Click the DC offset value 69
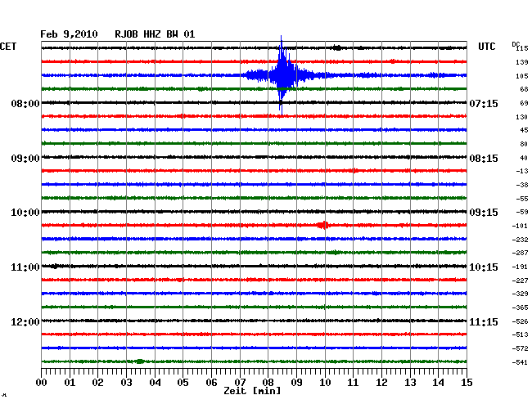The width and height of the screenshot is (532, 404). tap(524, 103)
